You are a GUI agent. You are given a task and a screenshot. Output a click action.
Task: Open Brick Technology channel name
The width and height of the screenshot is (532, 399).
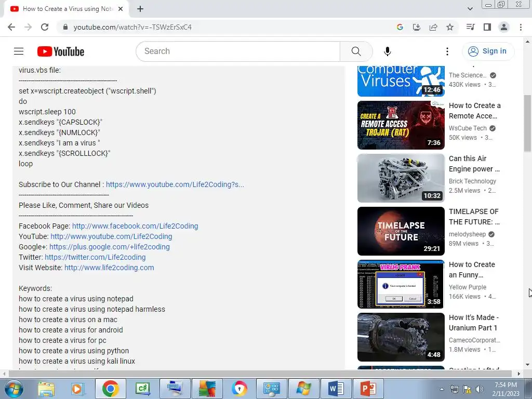472,181
